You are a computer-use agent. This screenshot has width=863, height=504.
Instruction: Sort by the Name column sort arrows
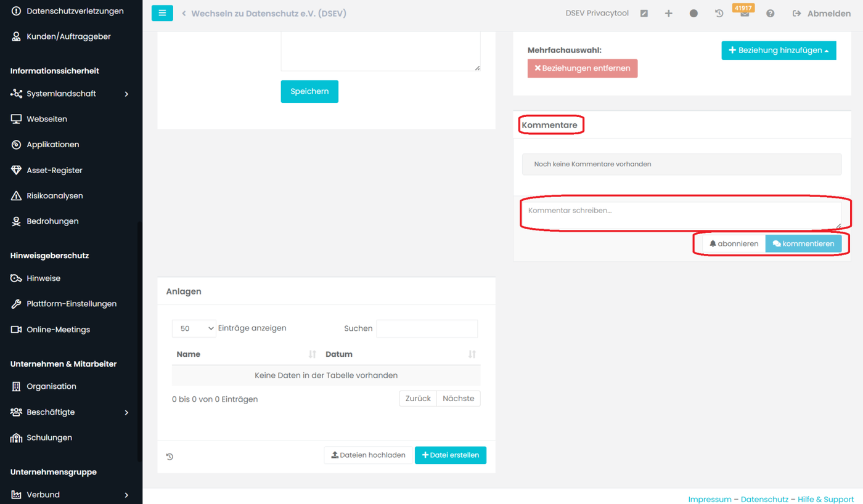coord(313,354)
